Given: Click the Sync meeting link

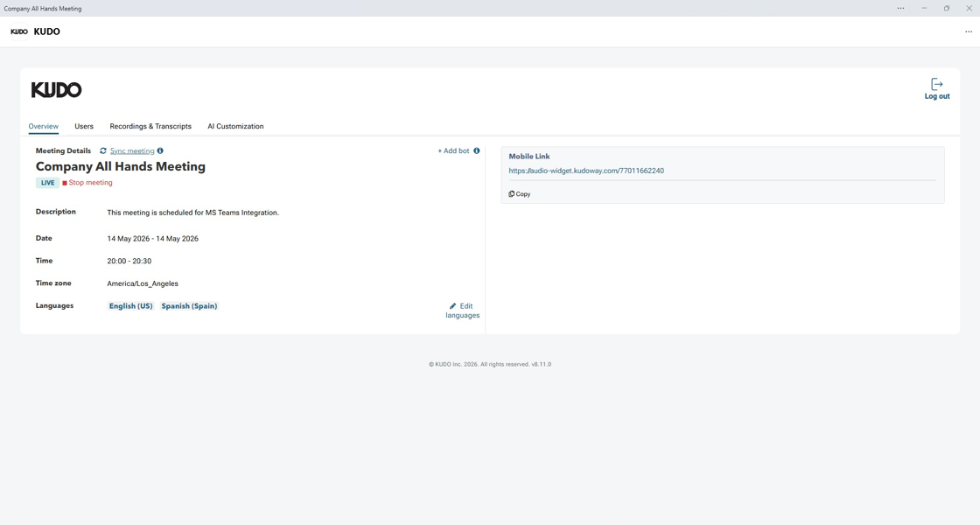Looking at the screenshot, I should pos(132,150).
